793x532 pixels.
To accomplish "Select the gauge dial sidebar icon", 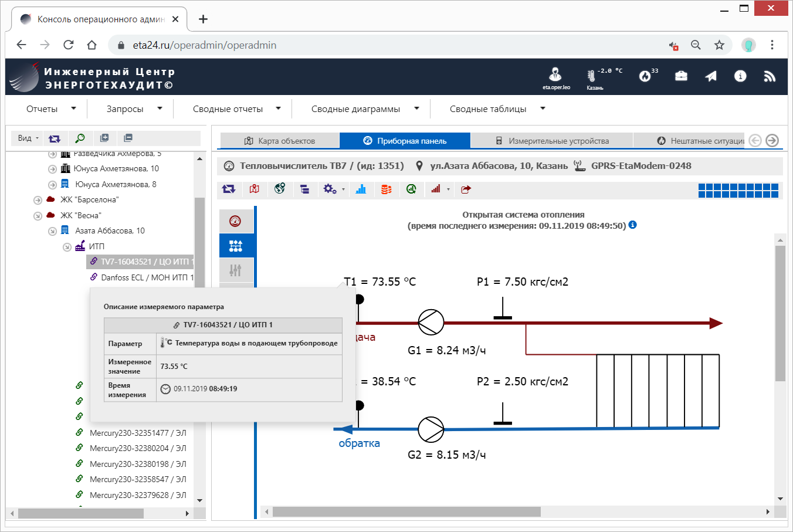I will (236, 221).
